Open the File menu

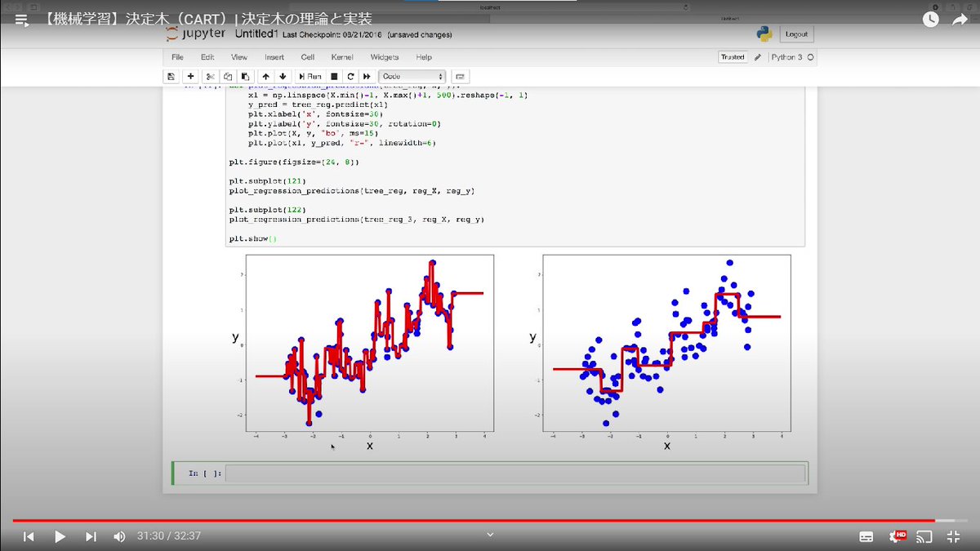tap(177, 57)
